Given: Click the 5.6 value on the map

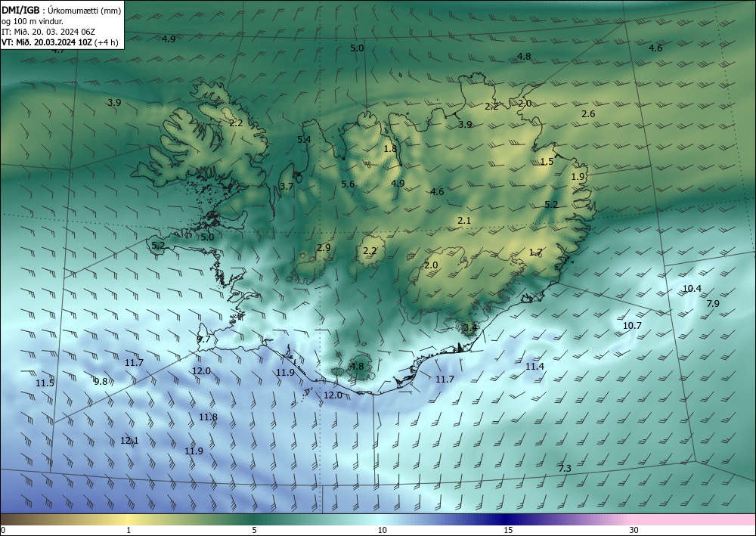Looking at the screenshot, I should tap(348, 184).
